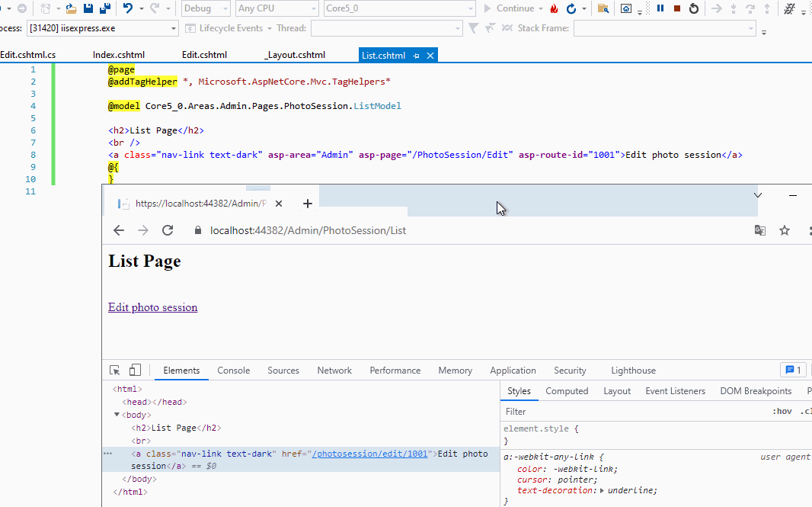Click the Step Out icon

[767, 8]
